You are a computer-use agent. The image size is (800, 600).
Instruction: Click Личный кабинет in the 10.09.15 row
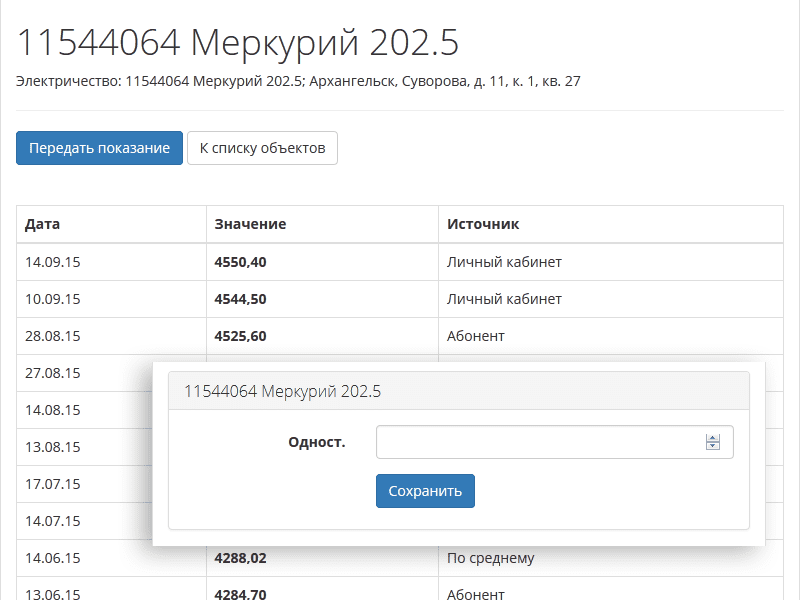[504, 299]
